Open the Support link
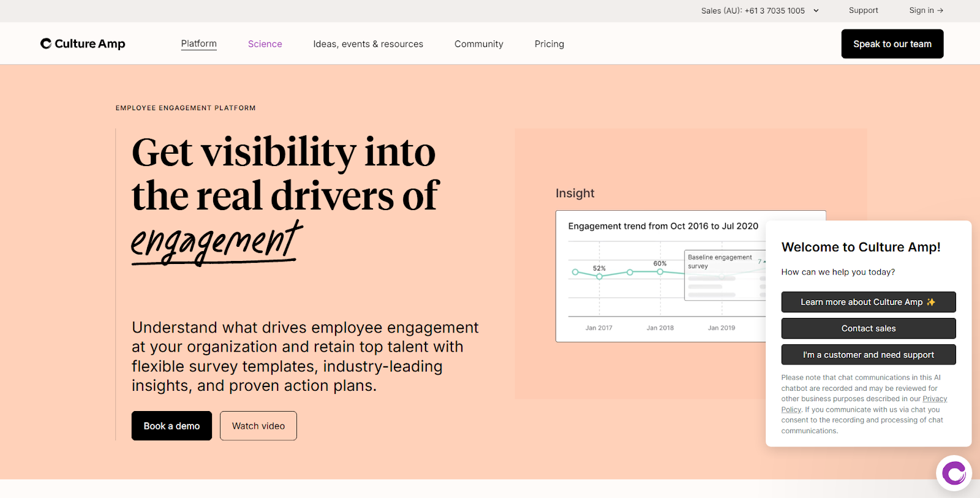Screen dimensions: 980x498 click(x=864, y=10)
